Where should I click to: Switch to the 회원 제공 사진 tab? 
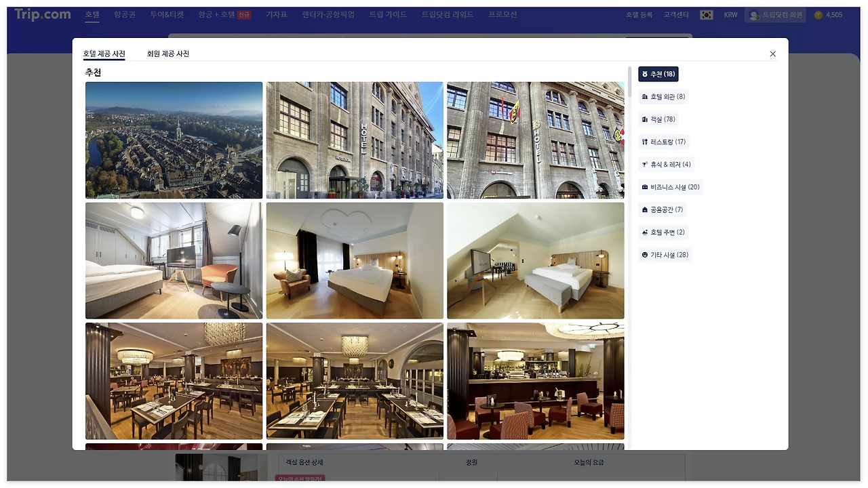(x=168, y=54)
